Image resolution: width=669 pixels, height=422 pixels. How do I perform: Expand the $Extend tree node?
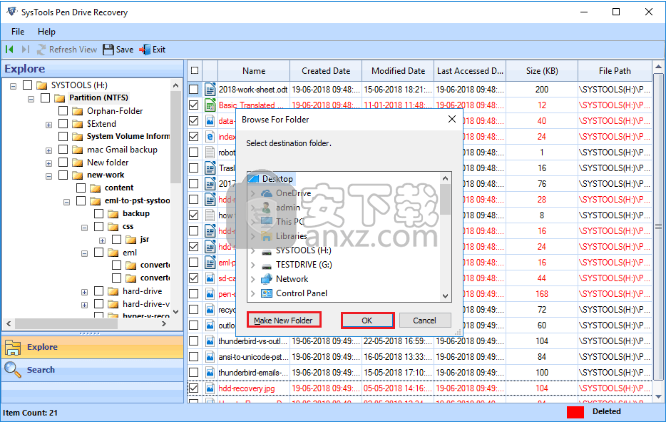pos(49,125)
